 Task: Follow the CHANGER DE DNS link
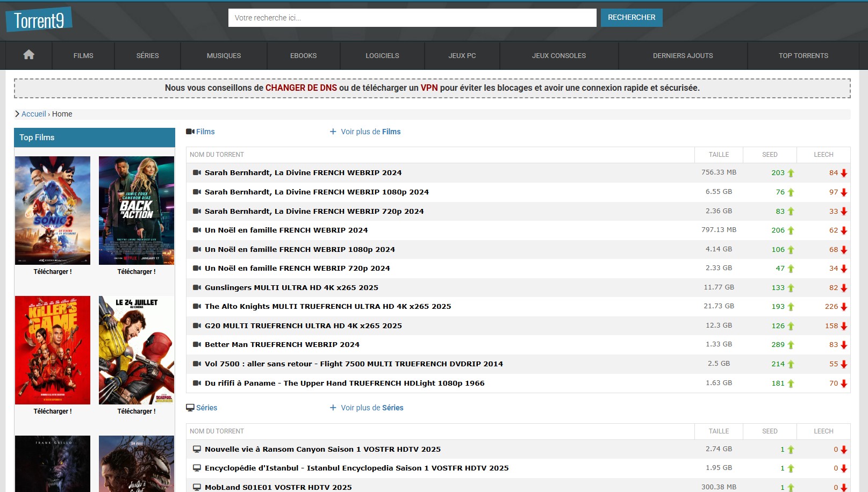click(301, 88)
